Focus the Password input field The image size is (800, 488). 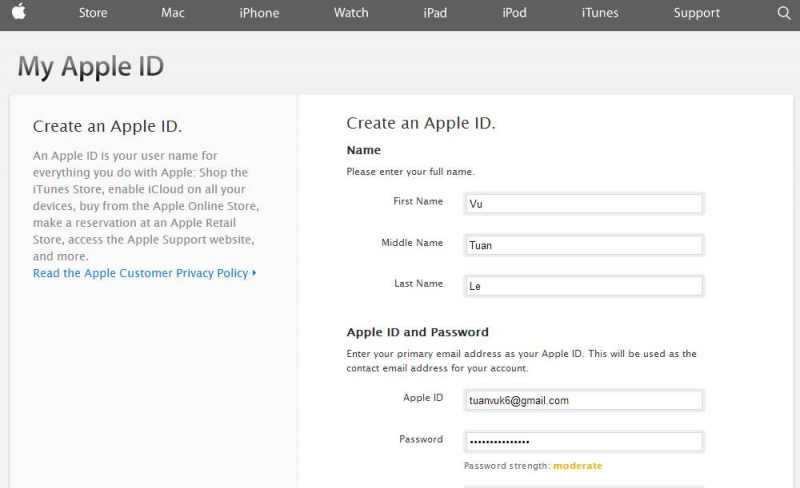584,442
